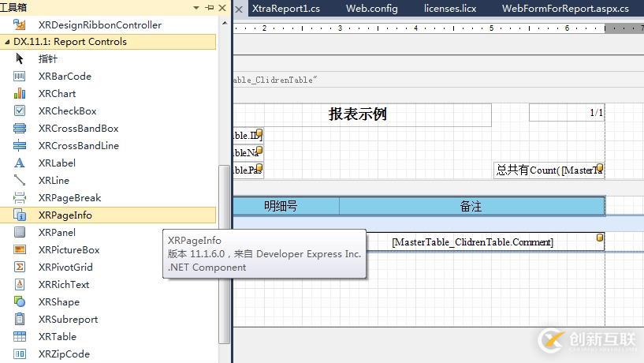Switch to licenses.licx tab

(x=450, y=8)
